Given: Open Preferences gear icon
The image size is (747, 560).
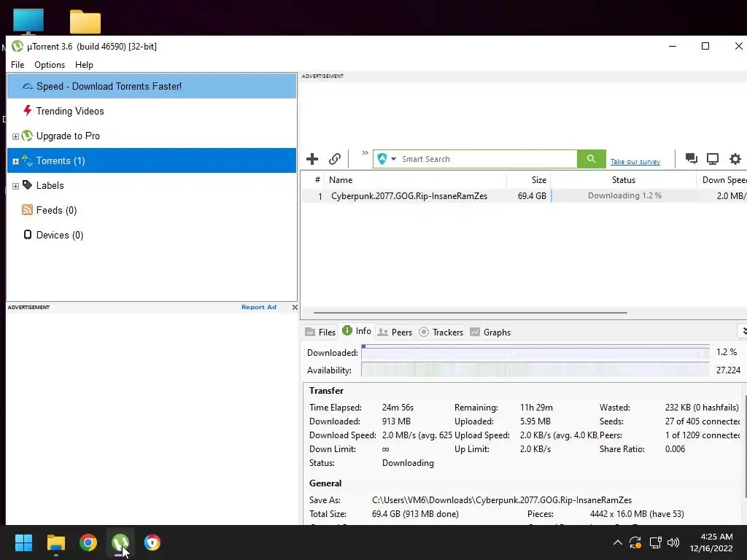Looking at the screenshot, I should pyautogui.click(x=735, y=158).
